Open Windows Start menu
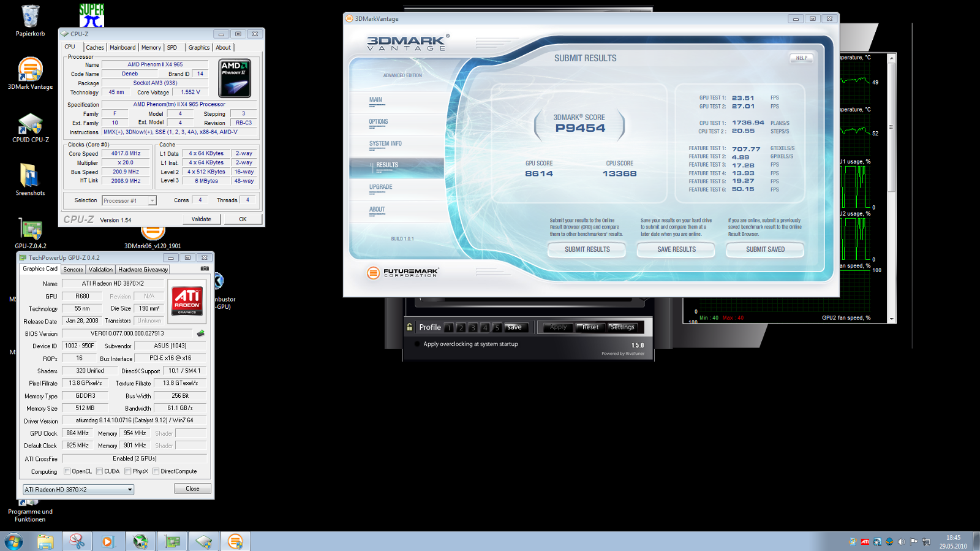The width and height of the screenshot is (980, 551). [x=13, y=541]
